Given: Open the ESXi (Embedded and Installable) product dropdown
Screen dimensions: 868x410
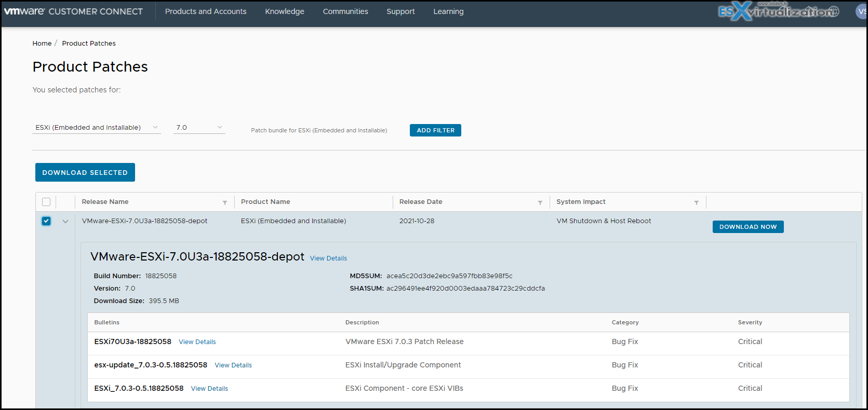Looking at the screenshot, I should (97, 128).
